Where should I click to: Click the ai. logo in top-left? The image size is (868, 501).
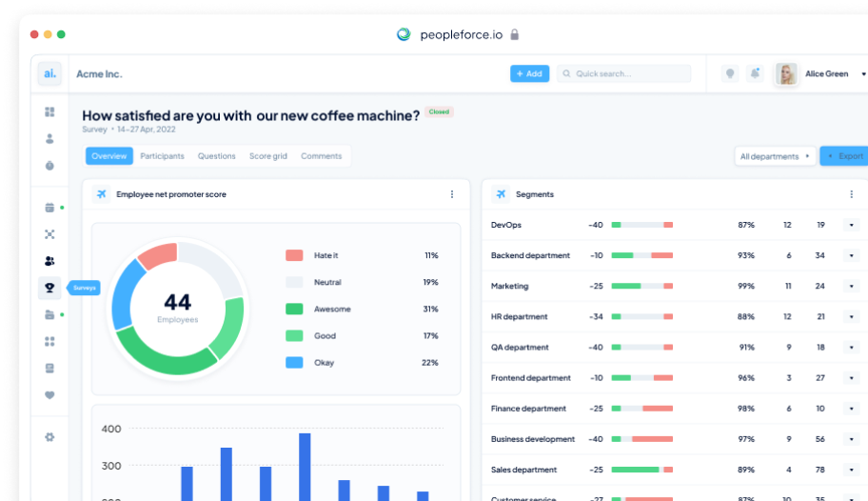coord(49,73)
